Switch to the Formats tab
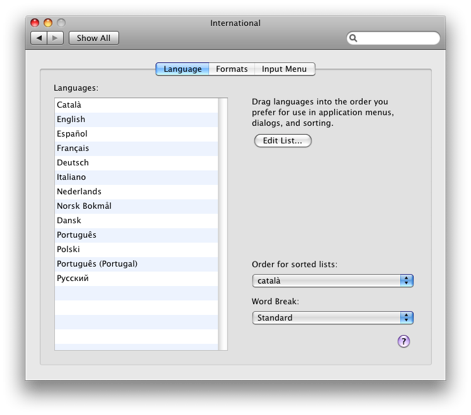The width and height of the screenshot is (471, 415). click(232, 69)
